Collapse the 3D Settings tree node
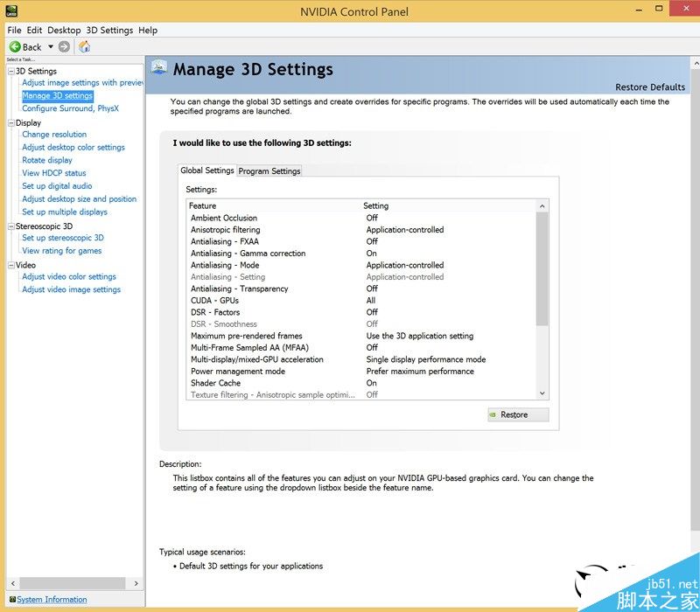The image size is (700, 612). [x=11, y=72]
